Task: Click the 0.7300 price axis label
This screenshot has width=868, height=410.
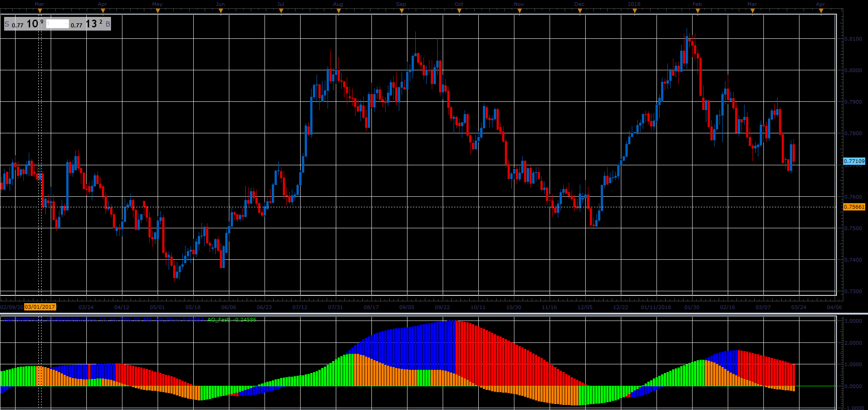Action: [x=853, y=291]
